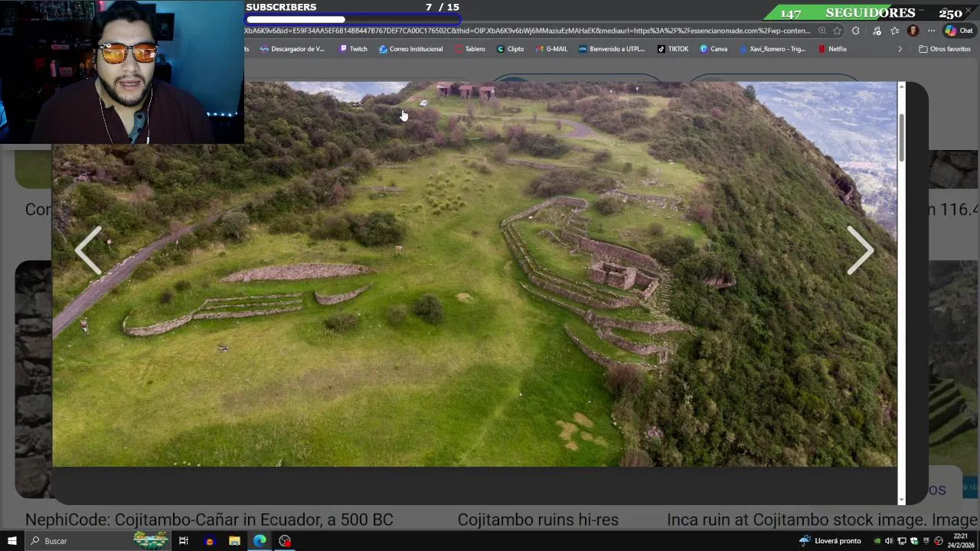
Task: Open the TIKTOK bookmark
Action: 673,49
